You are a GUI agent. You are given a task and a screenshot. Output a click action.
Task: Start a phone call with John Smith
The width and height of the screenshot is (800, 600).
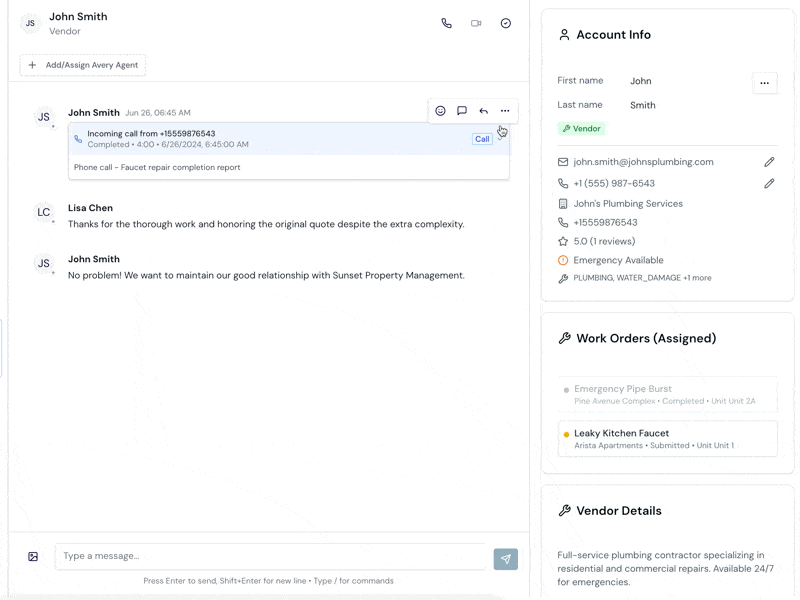point(447,23)
